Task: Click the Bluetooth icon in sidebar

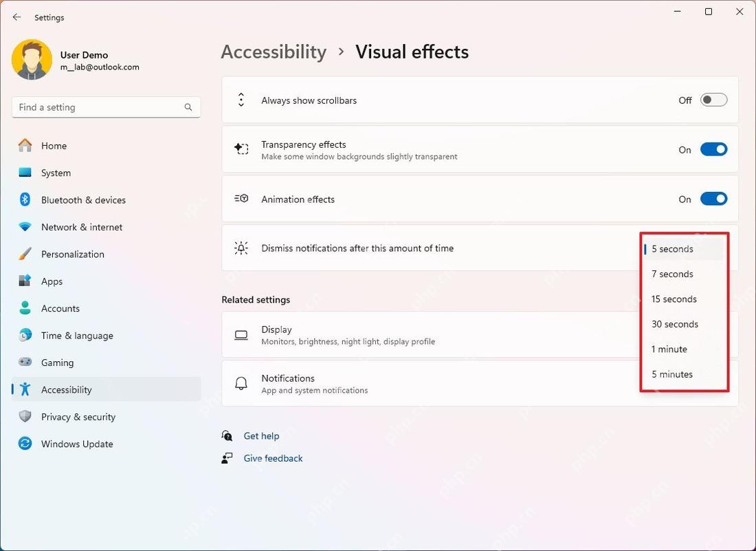Action: coord(25,199)
